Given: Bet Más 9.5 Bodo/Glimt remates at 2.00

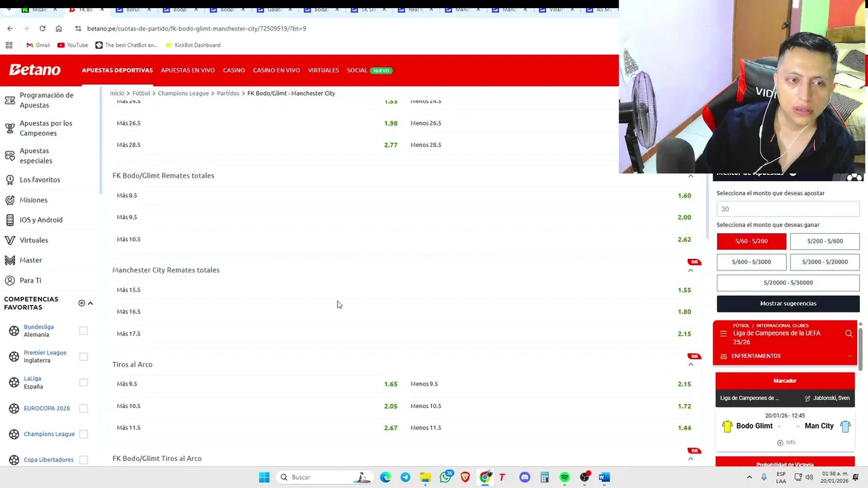Looking at the screenshot, I should click(684, 218).
